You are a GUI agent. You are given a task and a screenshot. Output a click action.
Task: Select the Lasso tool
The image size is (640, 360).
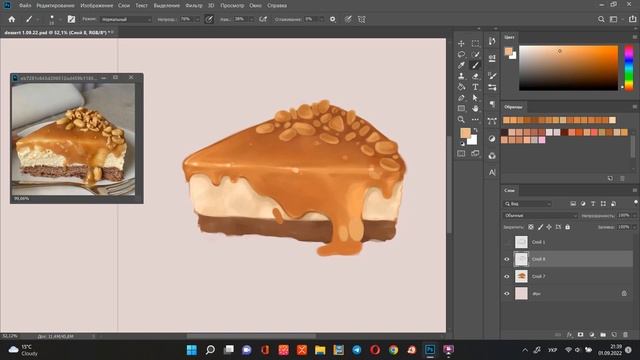(461, 54)
